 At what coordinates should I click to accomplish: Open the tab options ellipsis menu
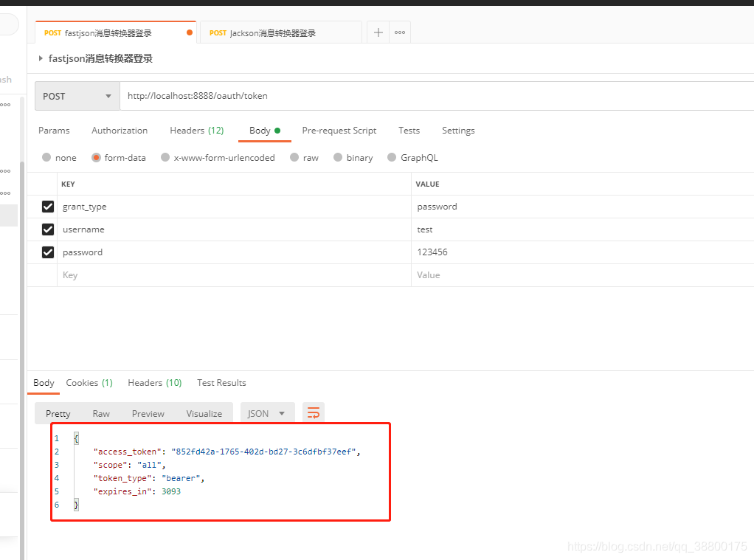tap(400, 32)
